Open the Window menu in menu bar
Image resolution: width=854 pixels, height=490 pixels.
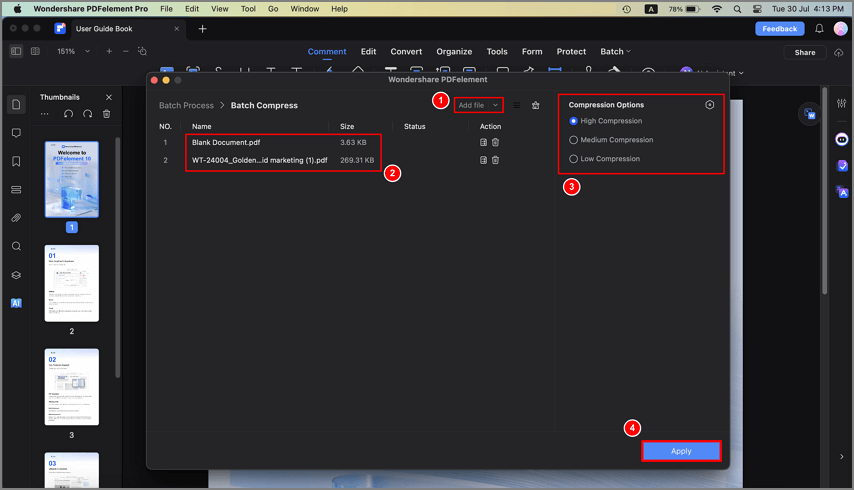click(304, 9)
